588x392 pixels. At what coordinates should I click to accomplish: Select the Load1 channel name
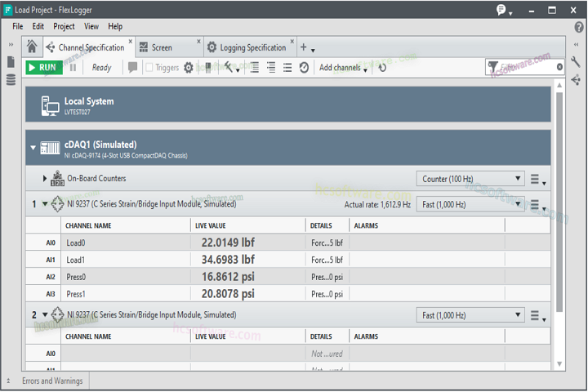click(x=76, y=260)
